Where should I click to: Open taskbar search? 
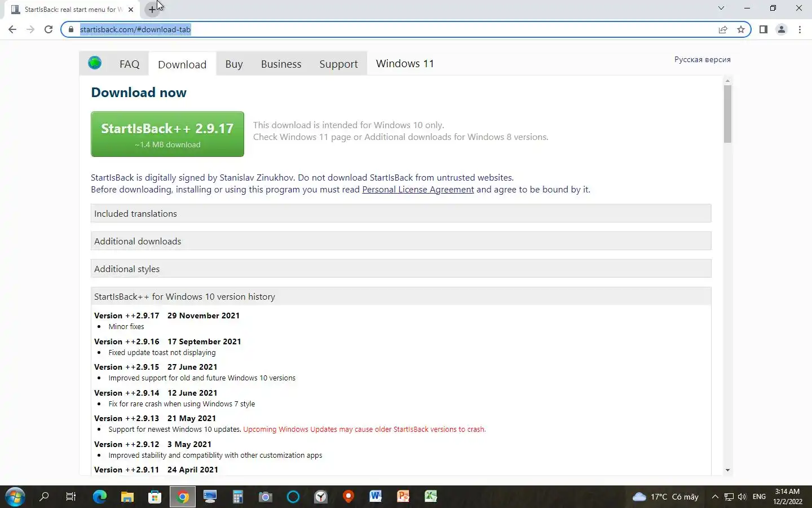(44, 497)
